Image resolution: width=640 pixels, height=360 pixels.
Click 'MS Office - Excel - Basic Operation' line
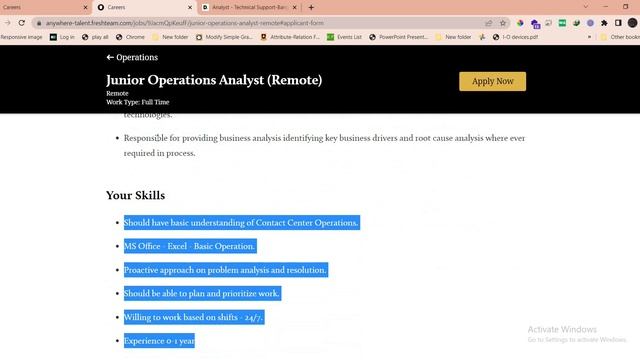[x=189, y=247]
